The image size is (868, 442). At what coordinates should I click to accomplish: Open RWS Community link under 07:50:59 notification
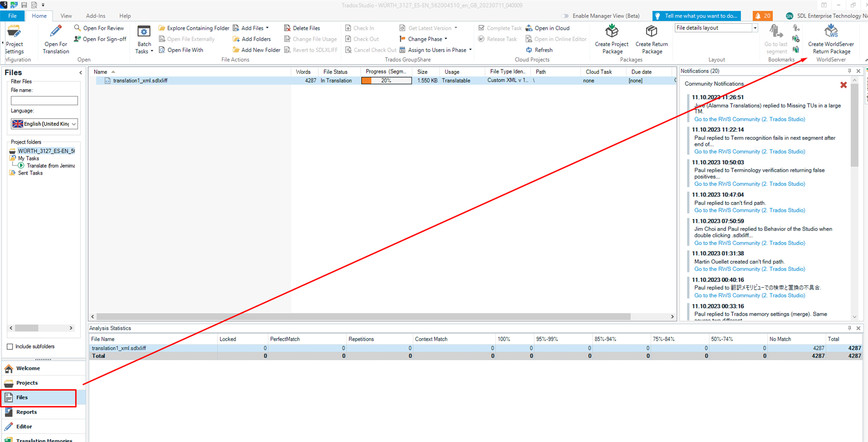click(x=749, y=243)
